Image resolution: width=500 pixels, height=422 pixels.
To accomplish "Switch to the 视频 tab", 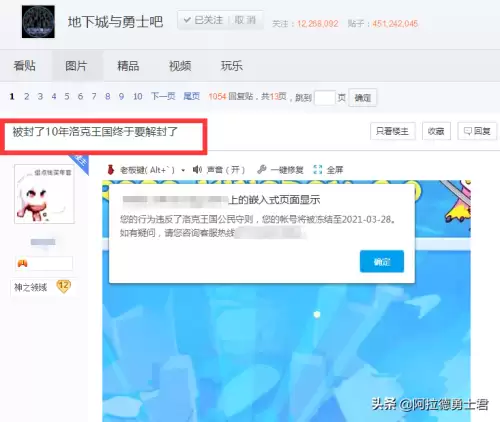I will point(180,66).
